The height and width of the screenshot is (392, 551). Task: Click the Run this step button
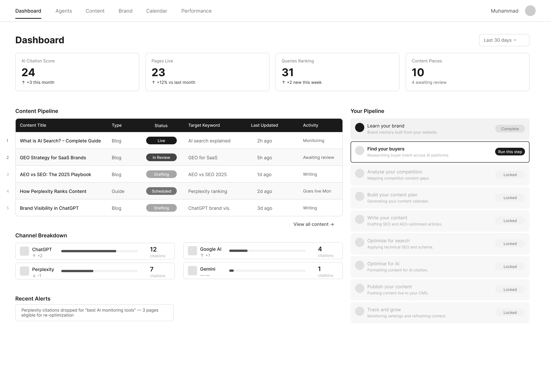click(x=510, y=152)
